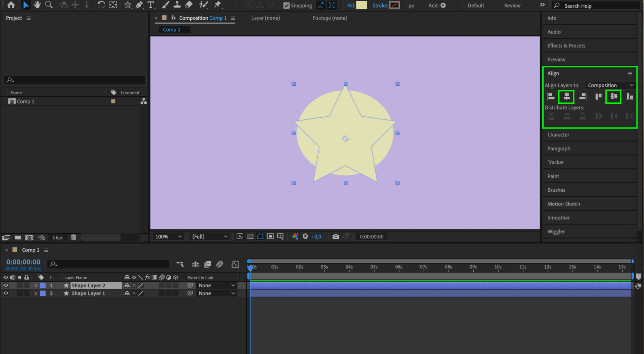Select the Pen tool in toolbar

click(x=139, y=5)
